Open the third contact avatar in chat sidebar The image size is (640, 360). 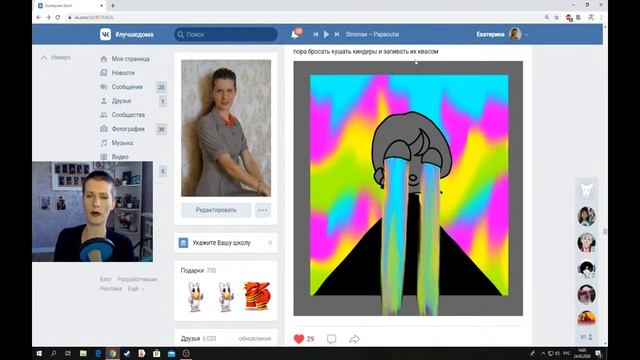[x=587, y=269]
